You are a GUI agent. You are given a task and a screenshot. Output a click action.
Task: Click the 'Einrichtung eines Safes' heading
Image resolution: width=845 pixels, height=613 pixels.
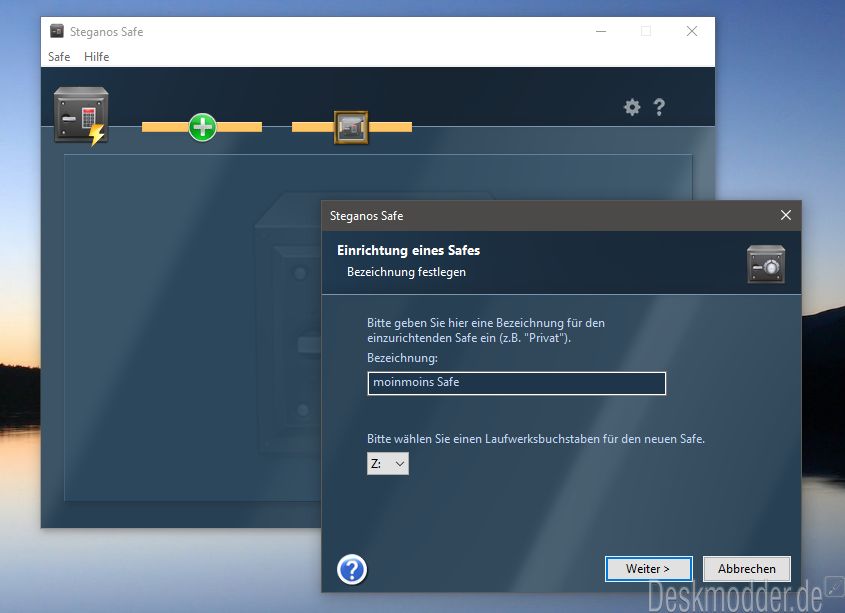(x=408, y=250)
